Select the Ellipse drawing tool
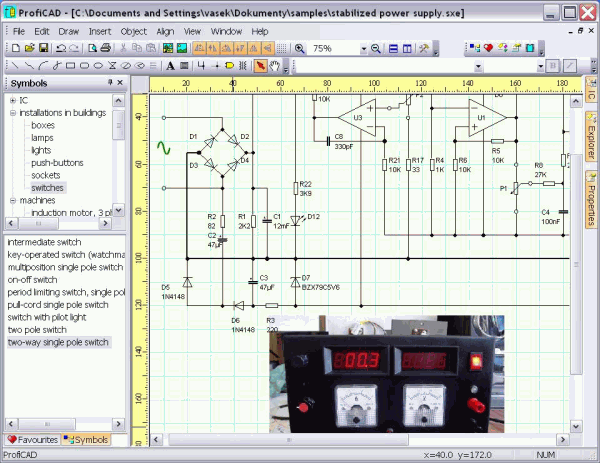Viewport: 600px width, 463px height. (x=98, y=66)
